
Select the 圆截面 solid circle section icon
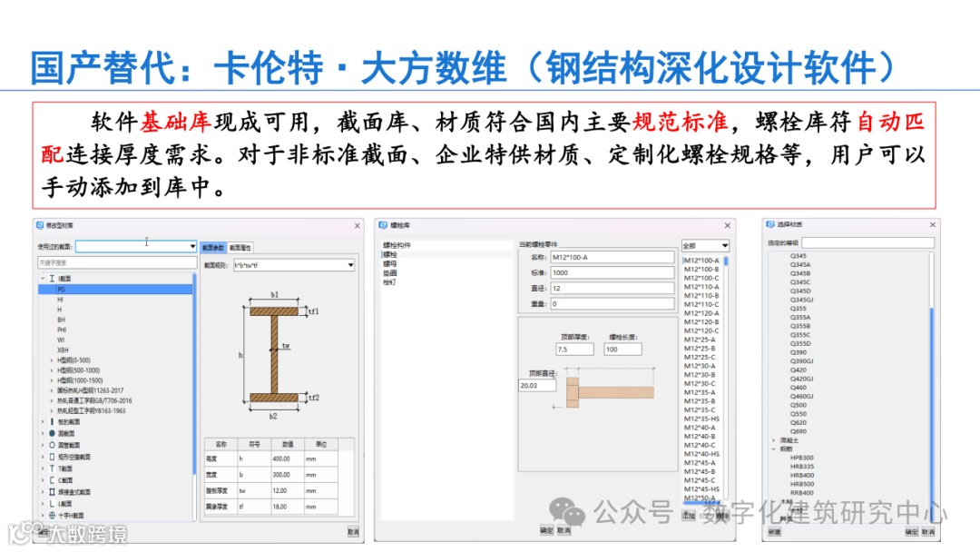[52, 433]
